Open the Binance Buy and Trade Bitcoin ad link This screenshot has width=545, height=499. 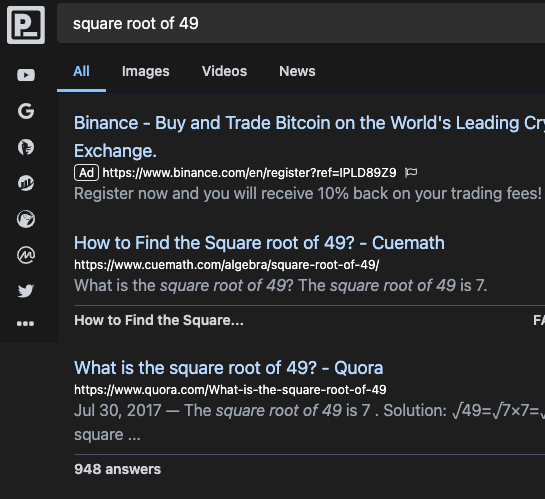[309, 137]
